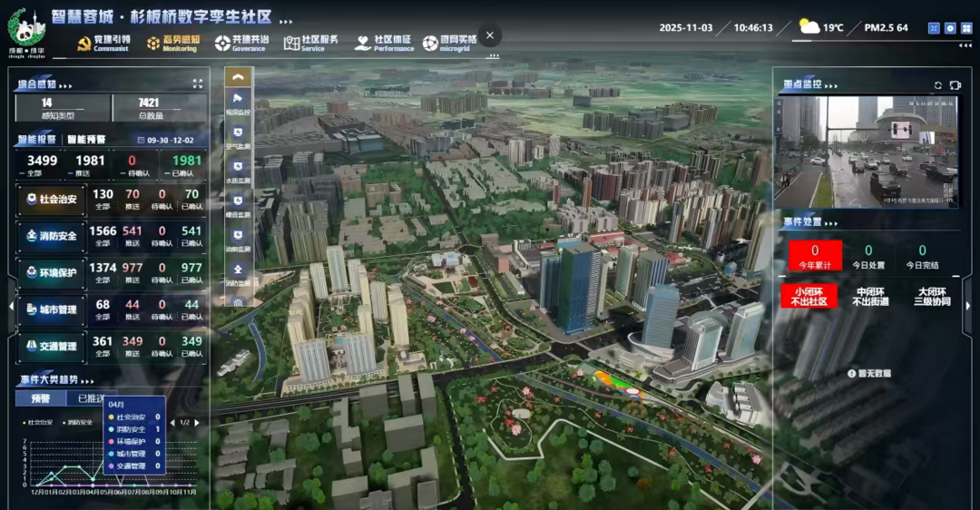Open the 视频监控 video monitoring layer icon
The height and width of the screenshot is (510, 980).
(238, 100)
